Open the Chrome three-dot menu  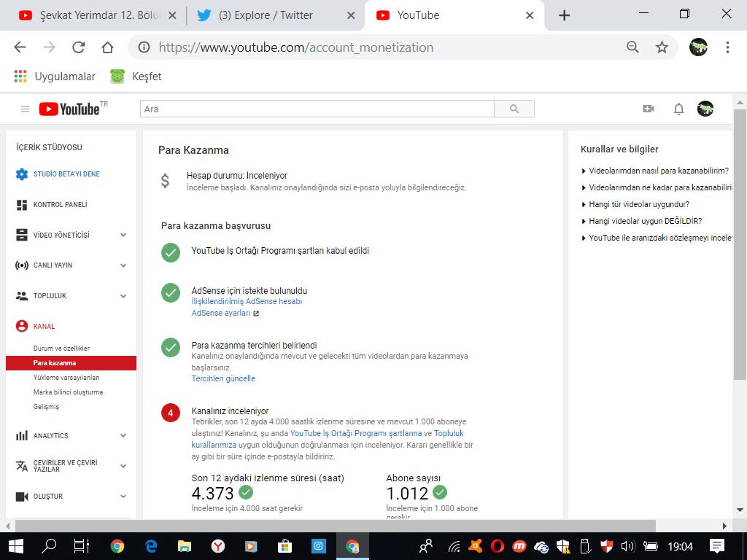pyautogui.click(x=727, y=47)
